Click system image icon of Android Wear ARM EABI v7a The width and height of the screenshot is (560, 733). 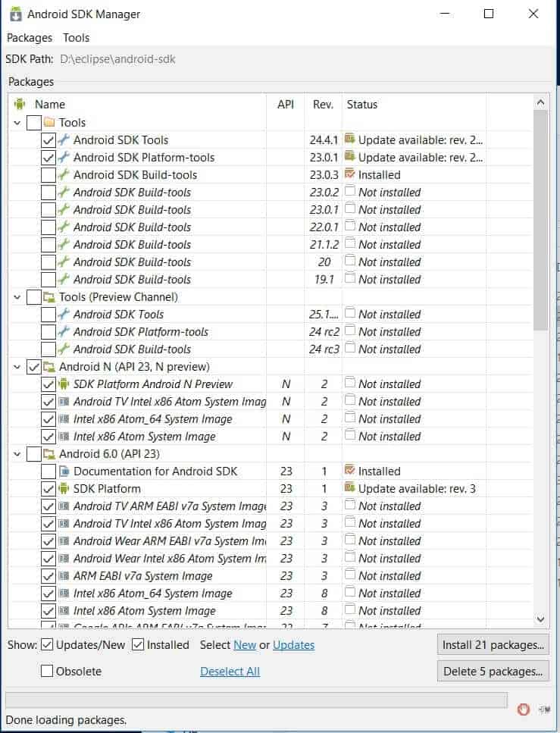(x=64, y=541)
